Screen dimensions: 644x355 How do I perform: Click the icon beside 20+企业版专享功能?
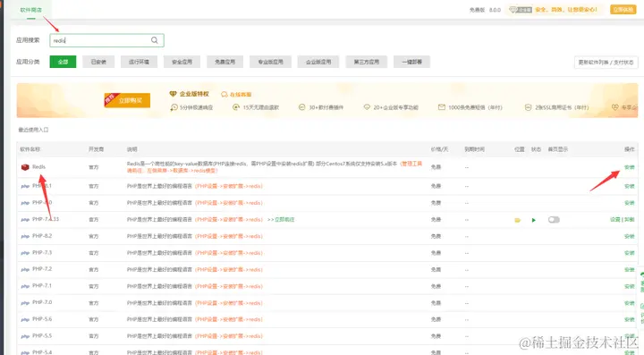tap(367, 107)
